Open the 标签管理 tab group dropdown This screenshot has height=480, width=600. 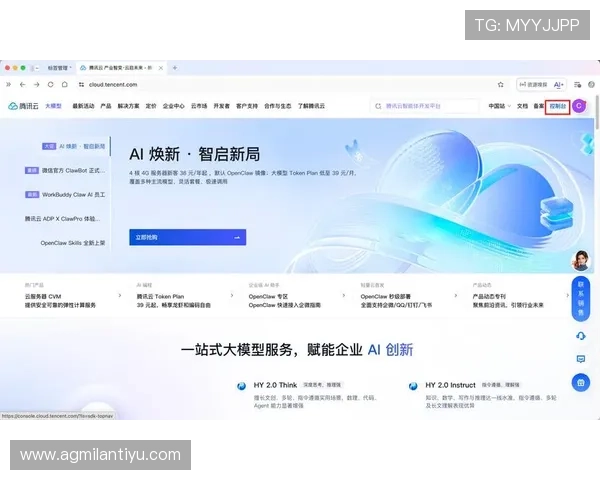click(59, 68)
